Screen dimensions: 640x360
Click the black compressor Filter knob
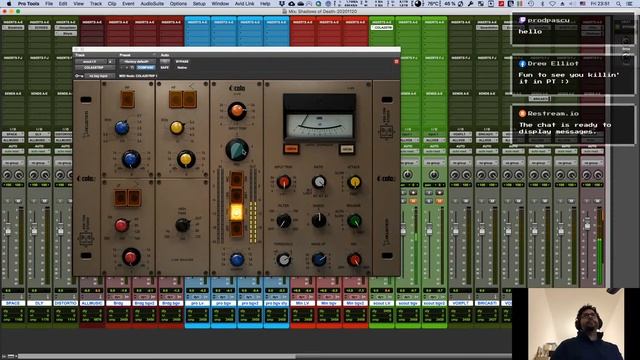click(284, 221)
